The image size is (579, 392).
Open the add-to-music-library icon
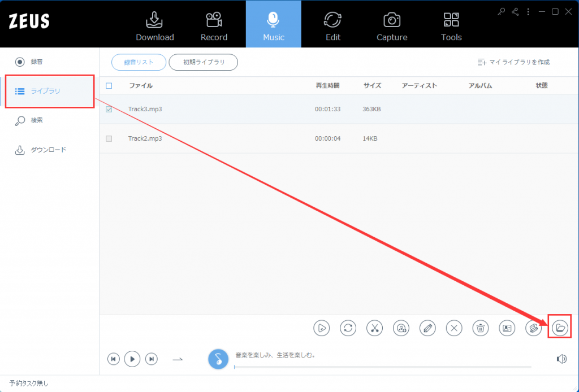click(x=401, y=328)
